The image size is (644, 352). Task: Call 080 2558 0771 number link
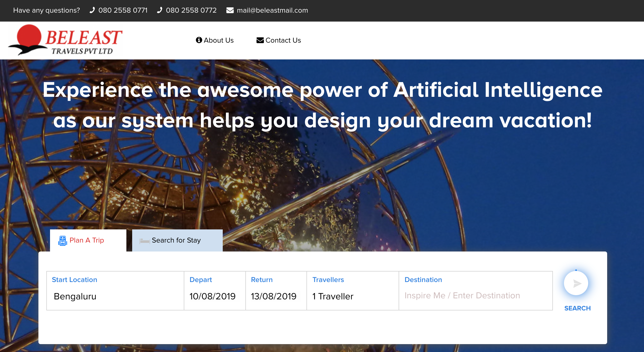point(123,10)
